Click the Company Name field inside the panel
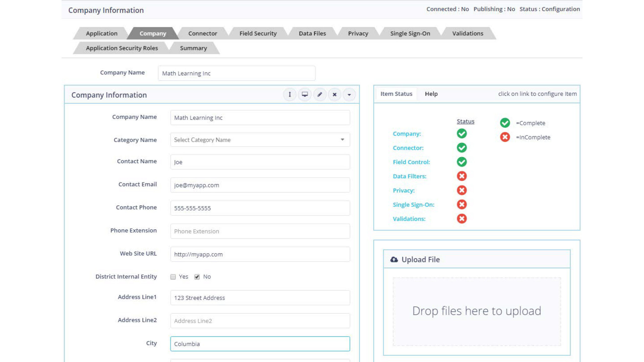The image size is (644, 362). pos(260,118)
